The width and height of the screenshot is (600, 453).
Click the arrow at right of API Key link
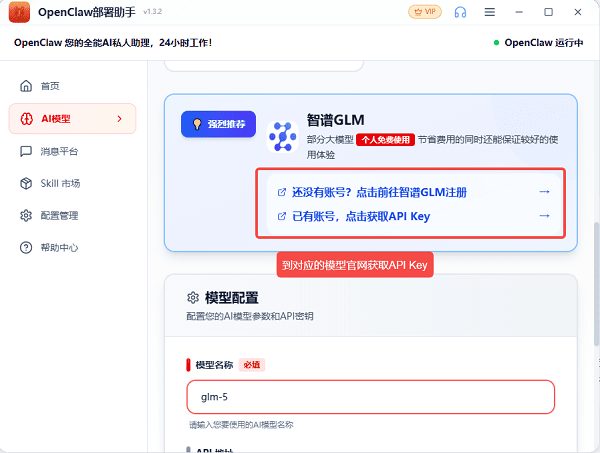tap(544, 216)
